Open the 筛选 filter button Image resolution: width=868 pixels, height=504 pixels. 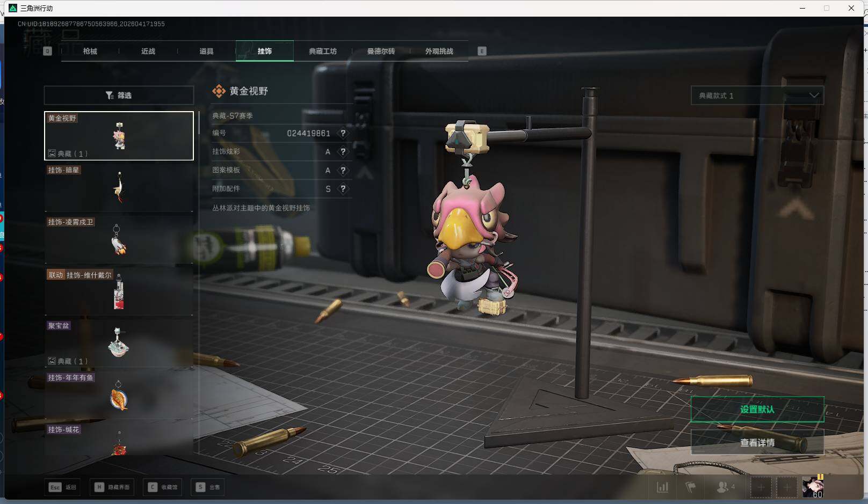point(119,95)
